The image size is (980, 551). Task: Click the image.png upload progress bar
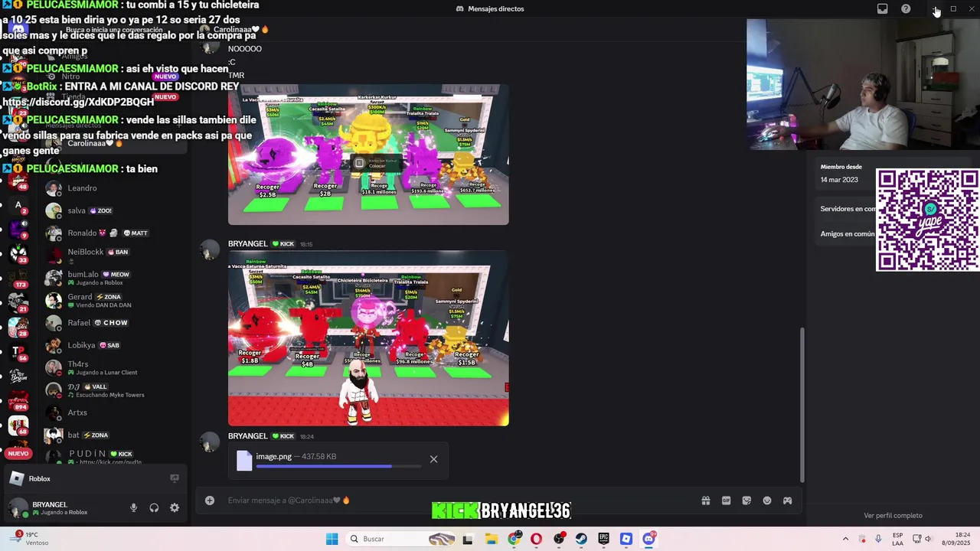tap(338, 466)
